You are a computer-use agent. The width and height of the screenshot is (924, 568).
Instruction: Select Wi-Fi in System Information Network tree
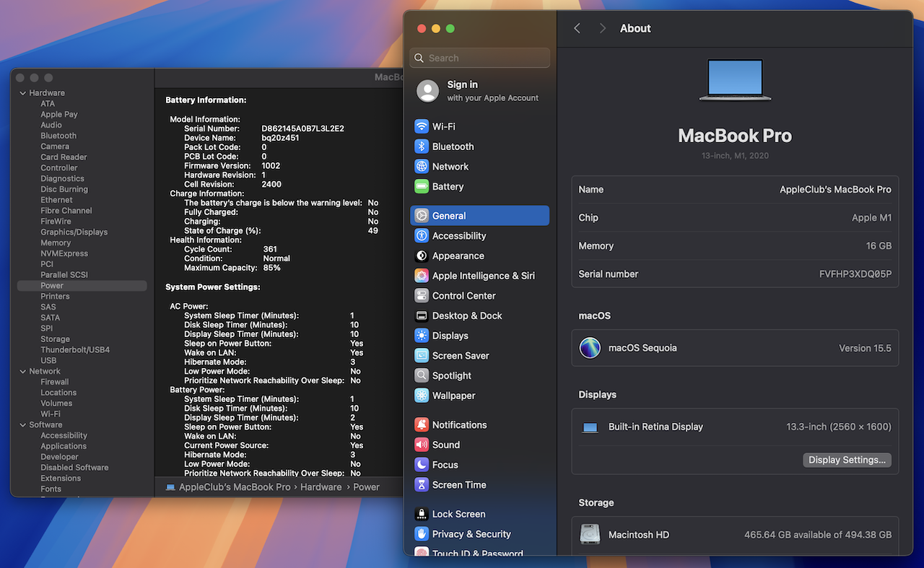tap(51, 414)
